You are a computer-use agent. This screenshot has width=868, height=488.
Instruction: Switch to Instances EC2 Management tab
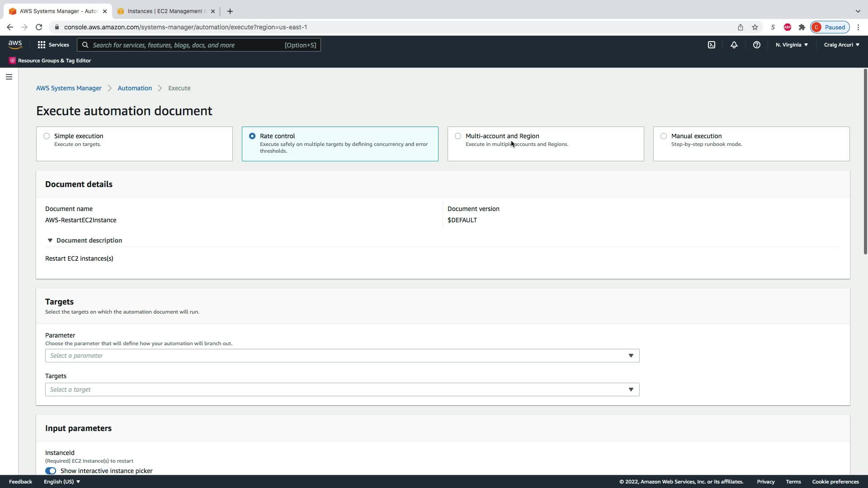165,11
